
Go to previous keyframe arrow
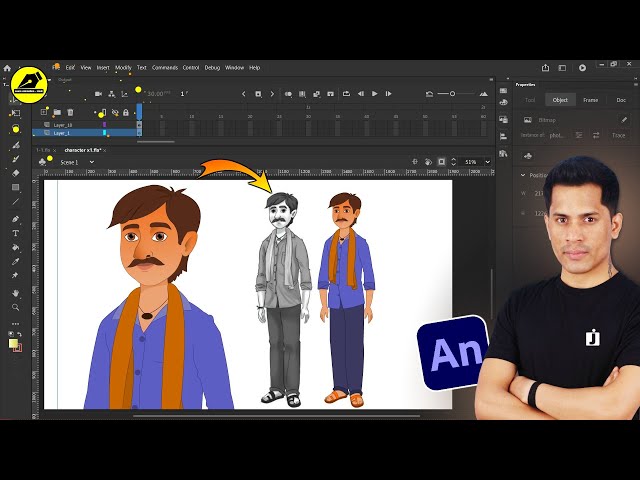244,94
